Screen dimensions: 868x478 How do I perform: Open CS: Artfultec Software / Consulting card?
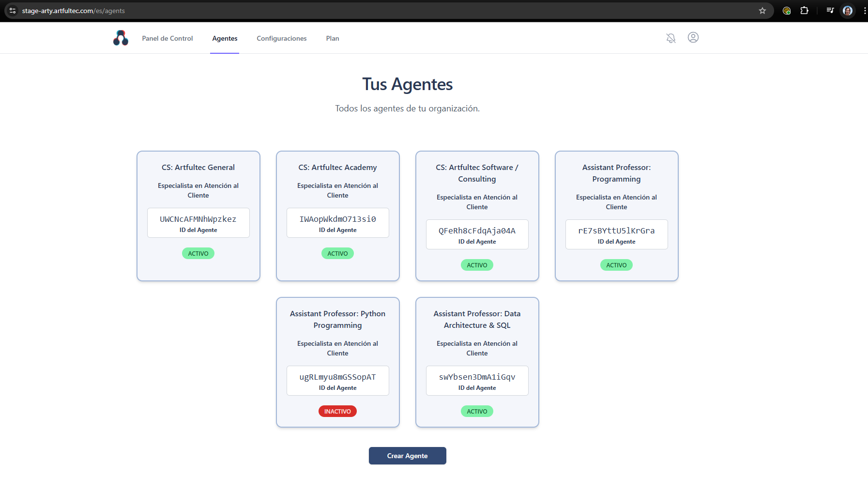(477, 216)
